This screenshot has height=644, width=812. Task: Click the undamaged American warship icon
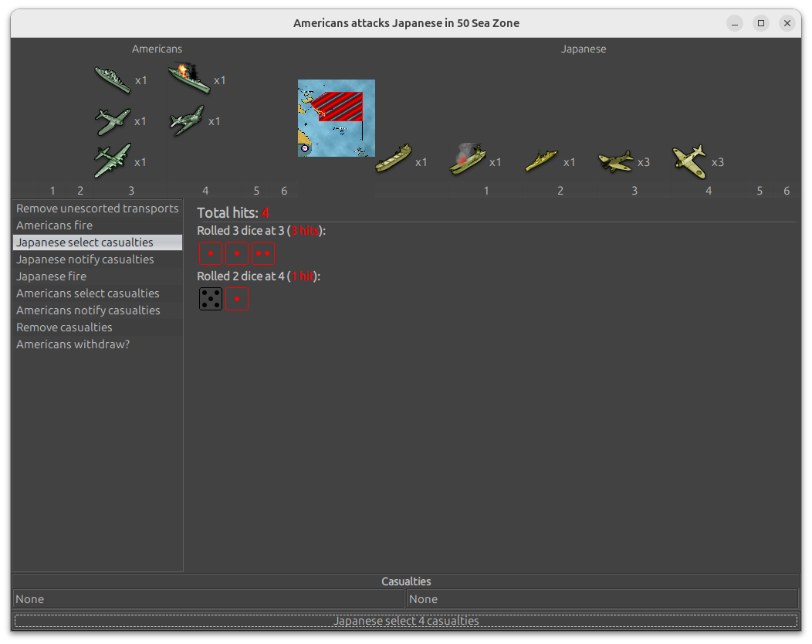tap(113, 80)
